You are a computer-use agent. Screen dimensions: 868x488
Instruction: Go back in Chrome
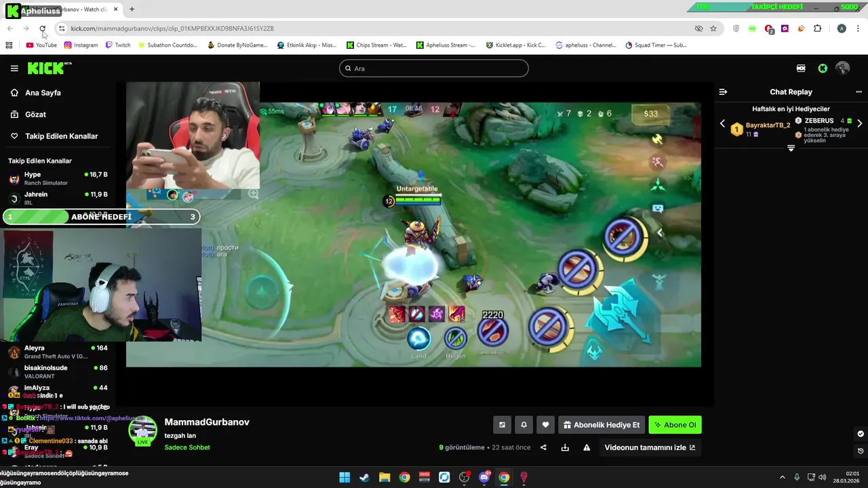point(10,28)
